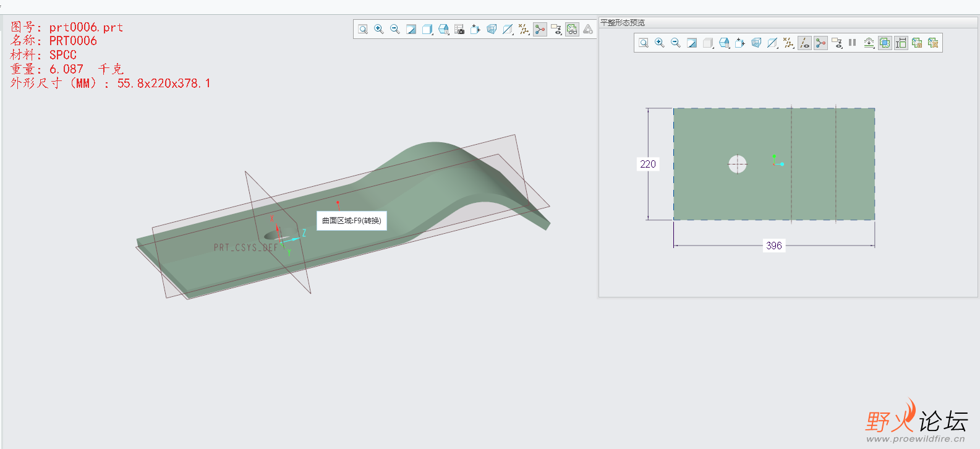980x449 pixels.
Task: Toggle flat pattern preview in main toolbar
Action: [572, 29]
